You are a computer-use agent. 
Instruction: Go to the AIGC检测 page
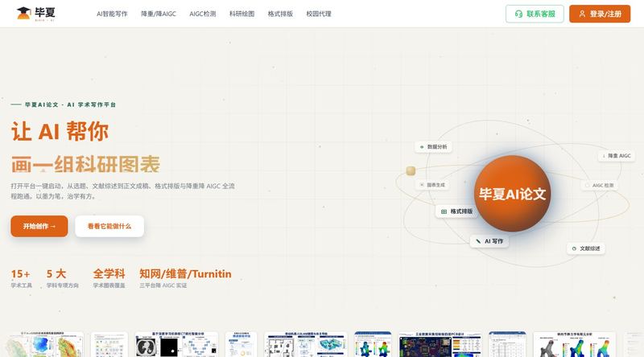pos(203,14)
